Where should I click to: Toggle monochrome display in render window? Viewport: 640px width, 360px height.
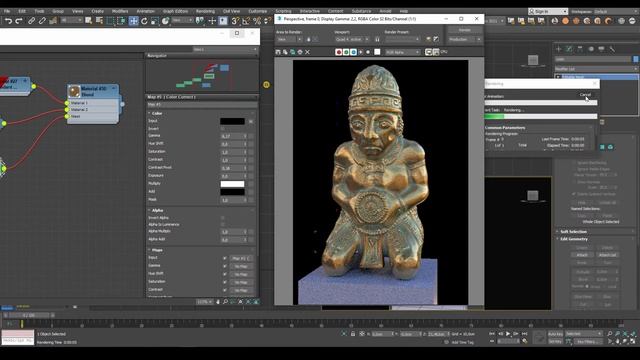[x=368, y=52]
